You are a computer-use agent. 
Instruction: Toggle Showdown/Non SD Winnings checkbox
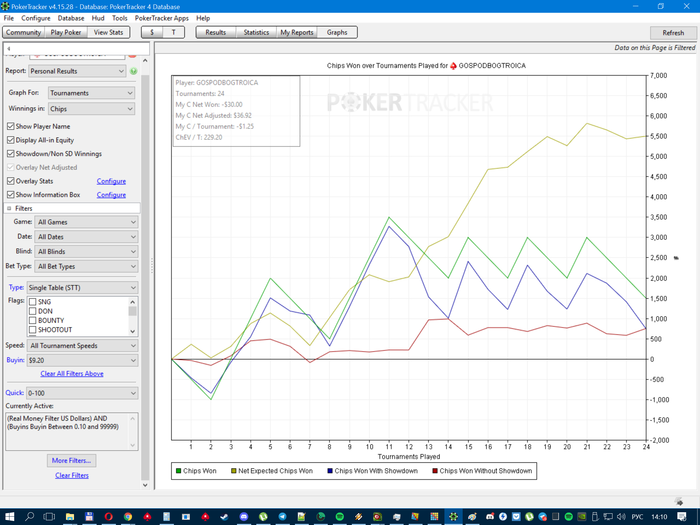point(11,154)
